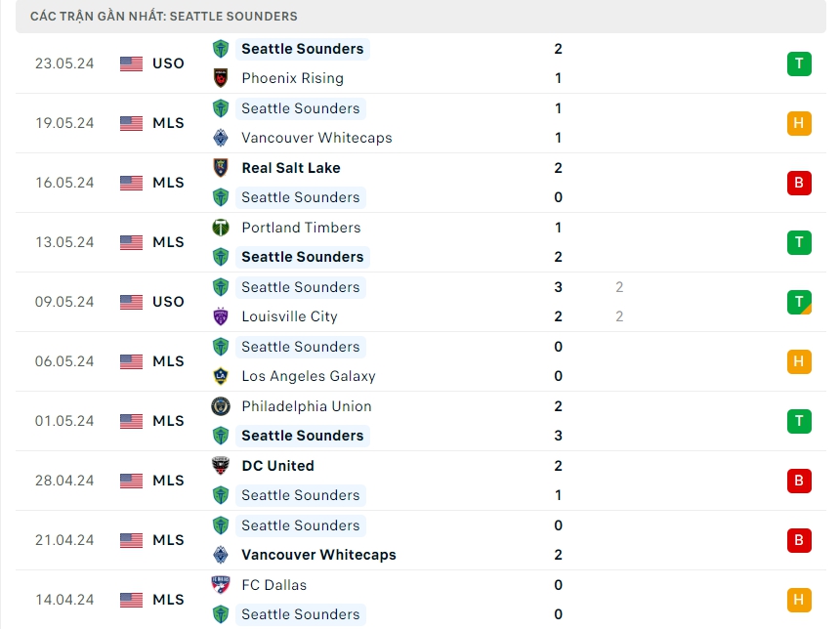Viewport: 840px width, 629px height.
Task: Open the Vancouver Whitecaps link on 19.05.24
Action: click(x=316, y=138)
